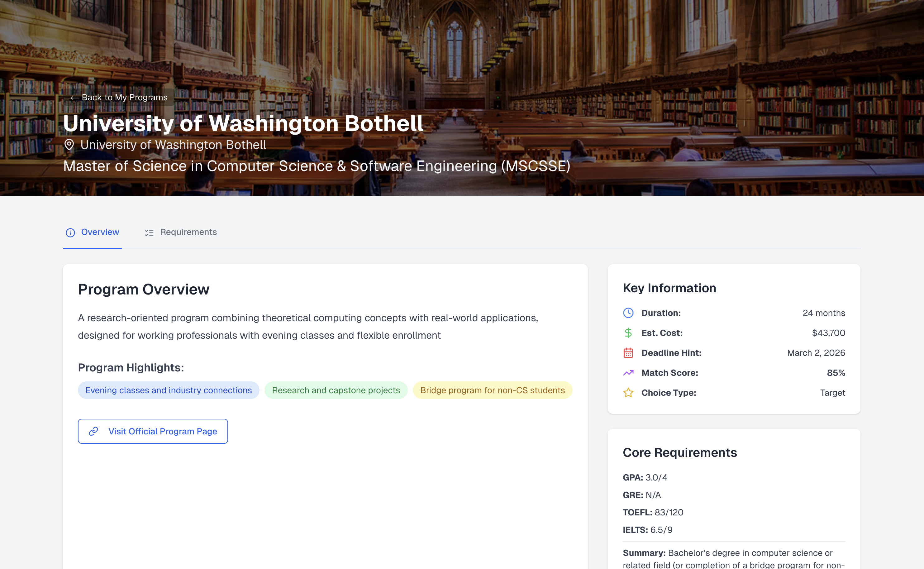The image size is (924, 569).
Task: Click the Core Requirements heading
Action: tap(679, 452)
